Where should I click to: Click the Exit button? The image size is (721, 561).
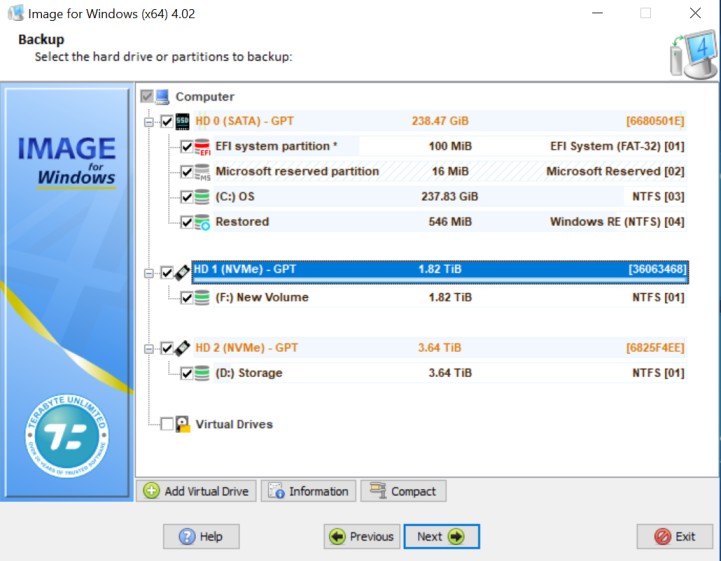(x=675, y=537)
